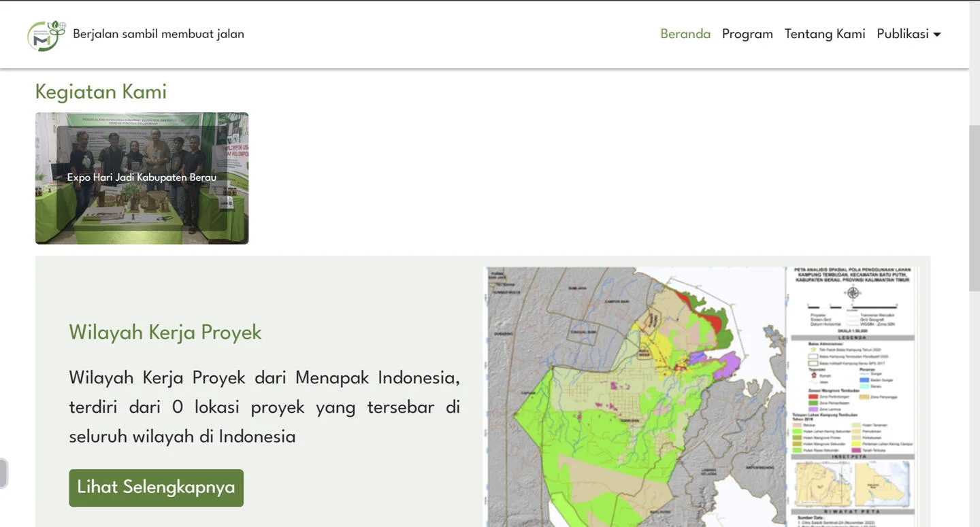Viewport: 980px width, 527px height.
Task: Click the tagline Berjalan sambil membuat jalan
Action: 159,33
